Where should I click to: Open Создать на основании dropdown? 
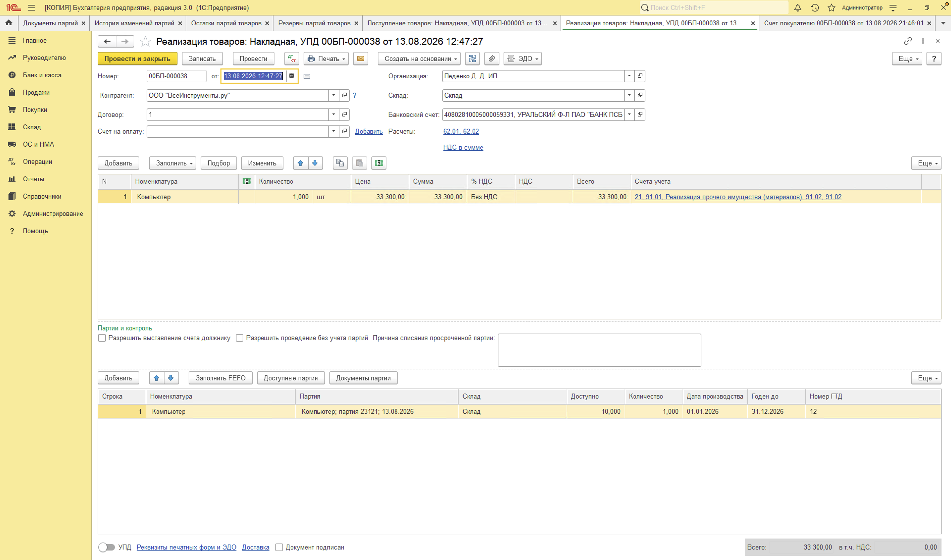[419, 58]
